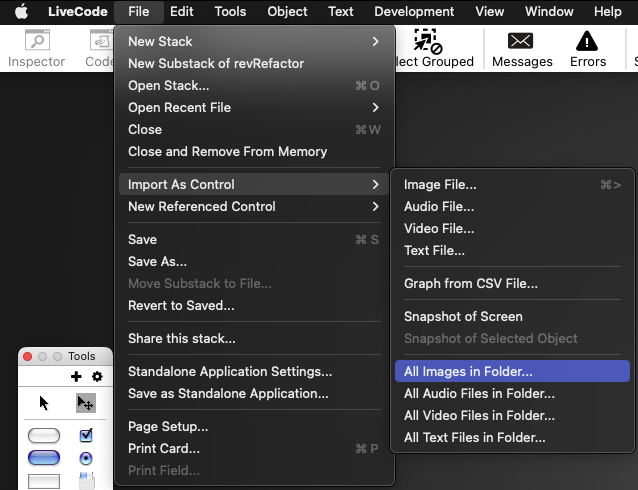The height and width of the screenshot is (490, 638).
Task: Click the Select Grouped toolbar icon
Action: tap(430, 49)
